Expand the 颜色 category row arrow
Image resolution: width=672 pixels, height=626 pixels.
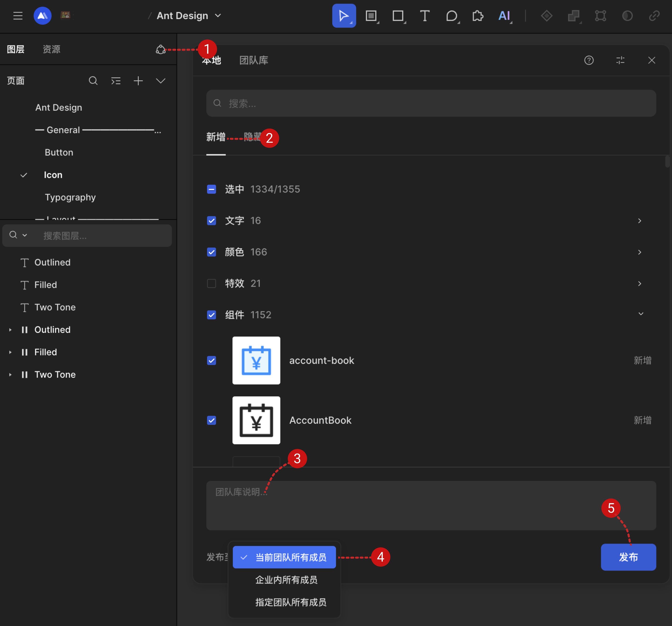click(640, 252)
